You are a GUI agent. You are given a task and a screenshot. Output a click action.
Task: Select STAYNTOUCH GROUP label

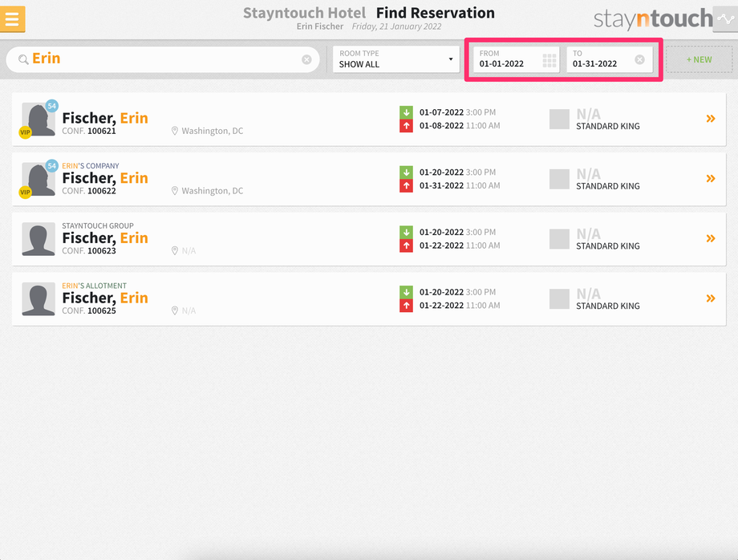click(98, 226)
